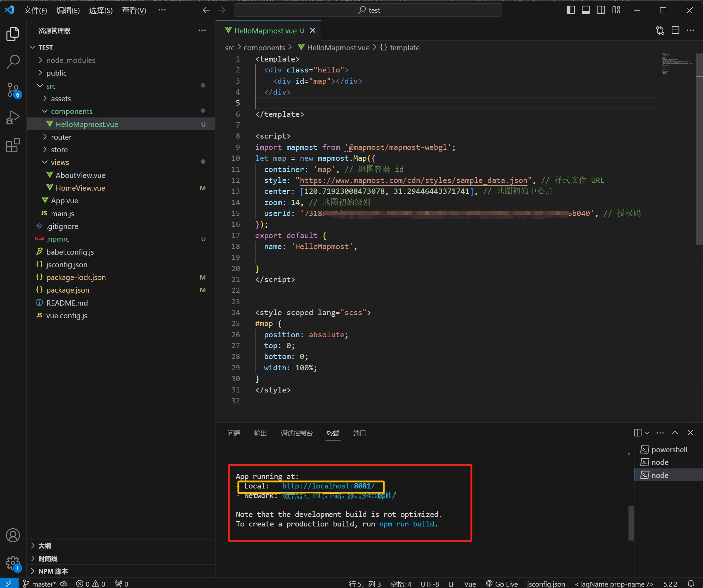This screenshot has height=588, width=703.
Task: Maximize the terminal panel with the up chevron
Action: click(675, 433)
